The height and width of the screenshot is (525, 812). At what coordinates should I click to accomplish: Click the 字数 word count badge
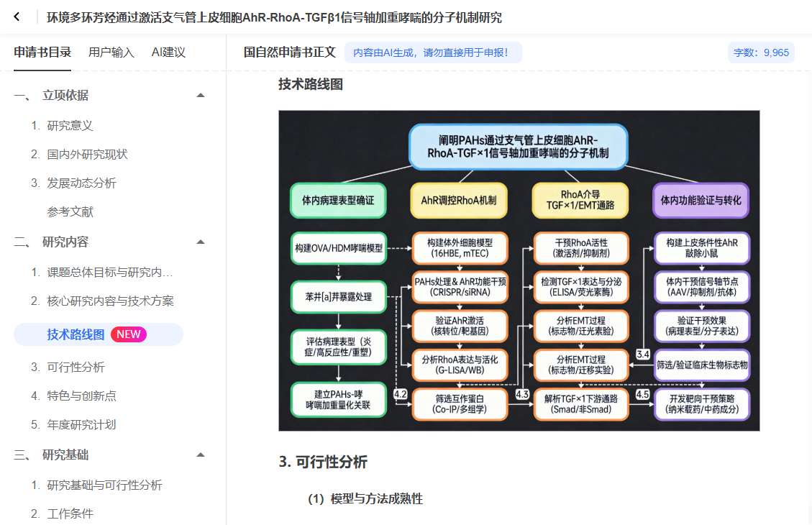pos(761,52)
